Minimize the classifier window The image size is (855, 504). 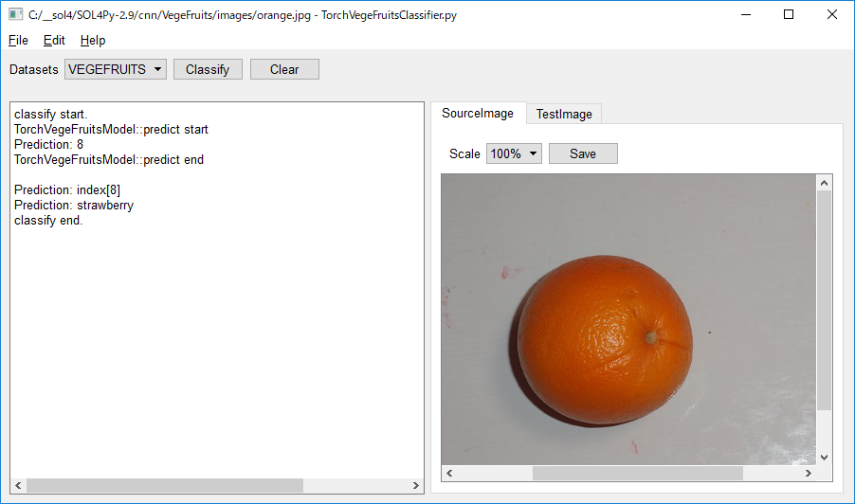(746, 15)
